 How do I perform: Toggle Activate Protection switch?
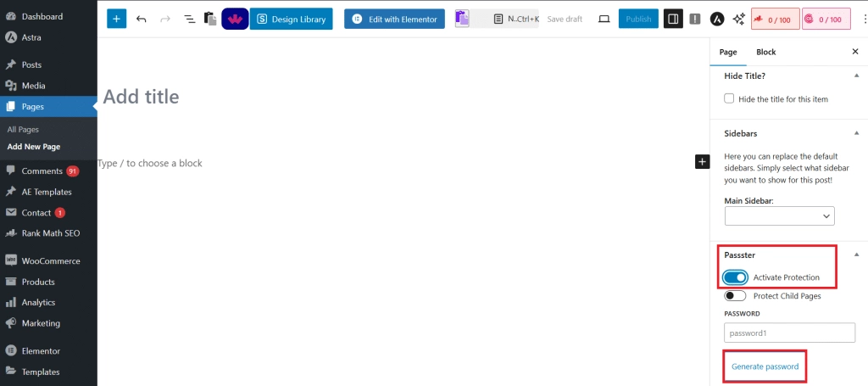735,277
